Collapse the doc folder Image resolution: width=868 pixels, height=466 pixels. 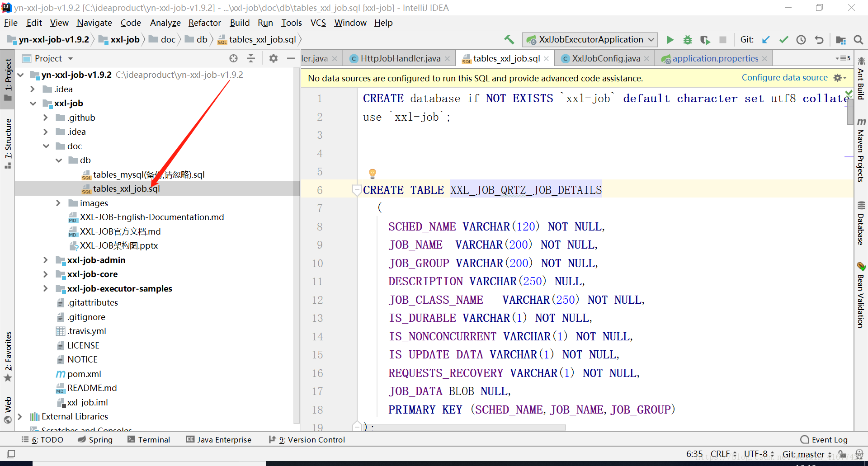click(46, 146)
